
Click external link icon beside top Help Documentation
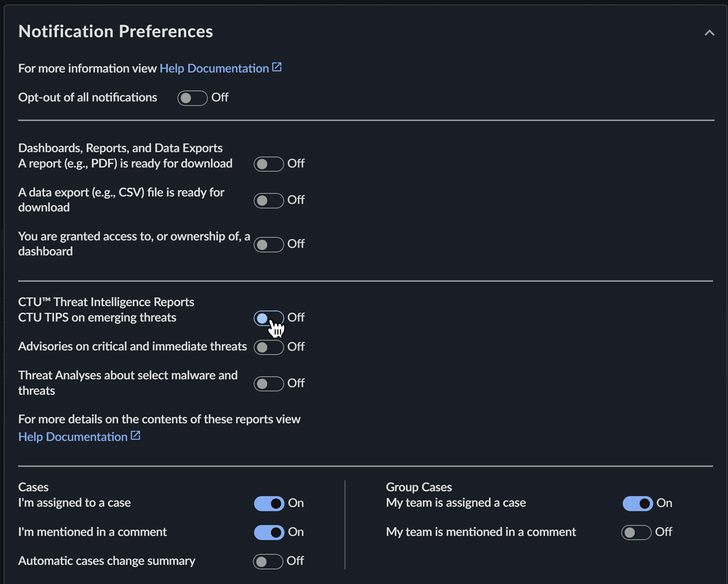point(277,67)
